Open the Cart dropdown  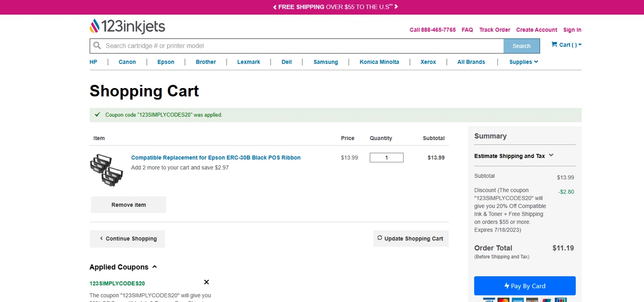coord(567,45)
